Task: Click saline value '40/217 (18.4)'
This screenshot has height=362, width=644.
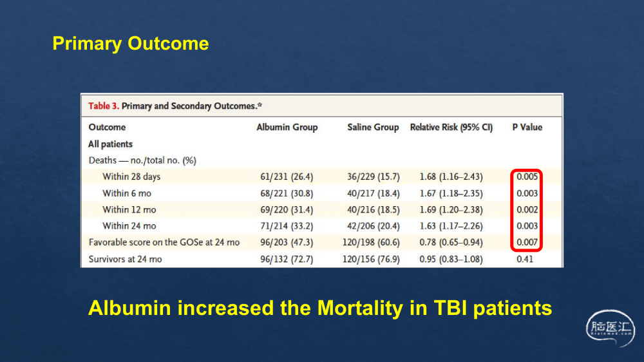Action: [374, 193]
